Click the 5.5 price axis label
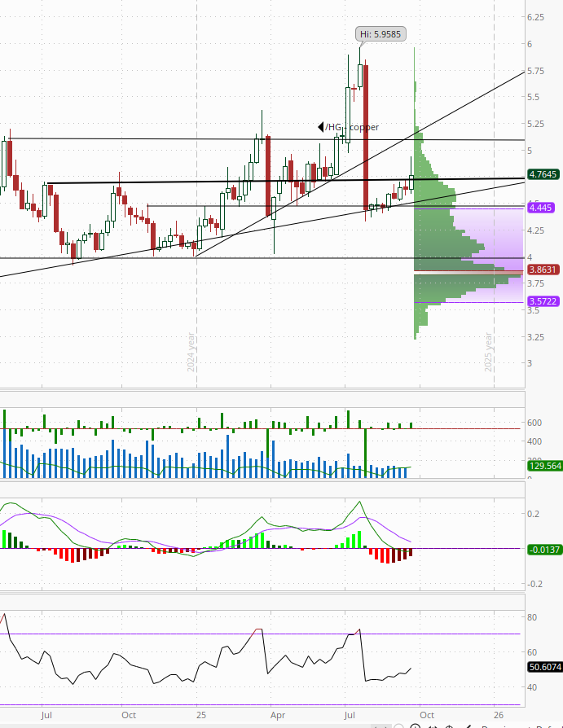 534,97
